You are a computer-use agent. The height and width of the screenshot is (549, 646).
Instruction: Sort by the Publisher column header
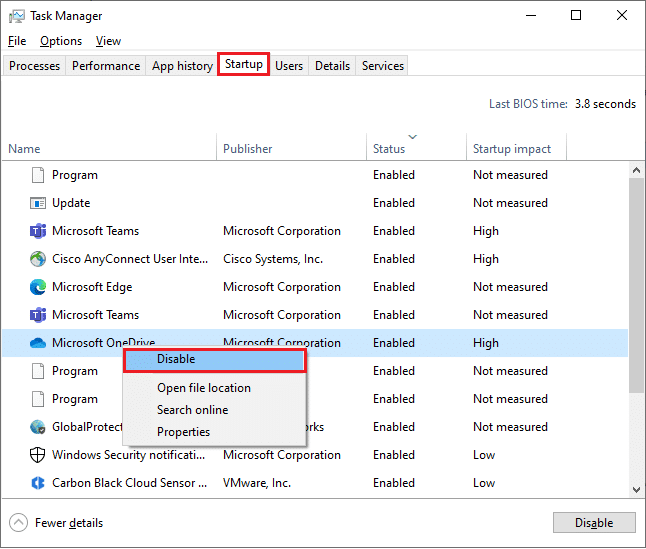(x=291, y=148)
